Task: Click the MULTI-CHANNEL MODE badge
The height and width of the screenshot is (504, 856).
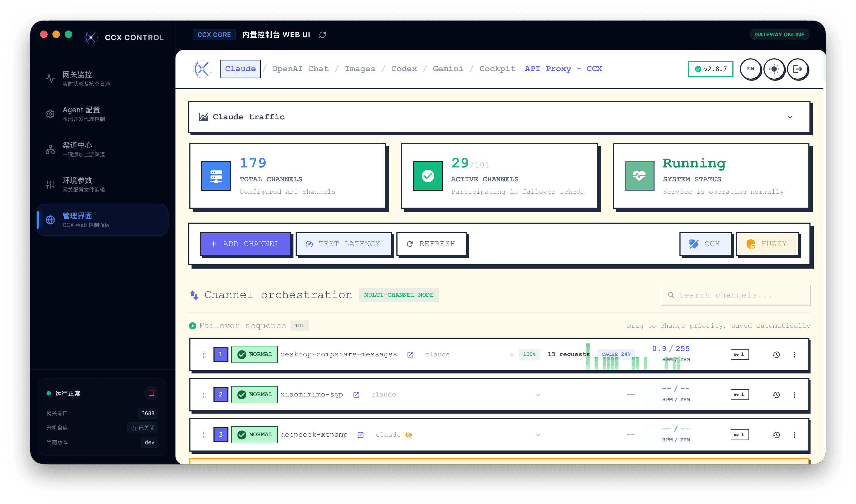Action: (x=399, y=295)
